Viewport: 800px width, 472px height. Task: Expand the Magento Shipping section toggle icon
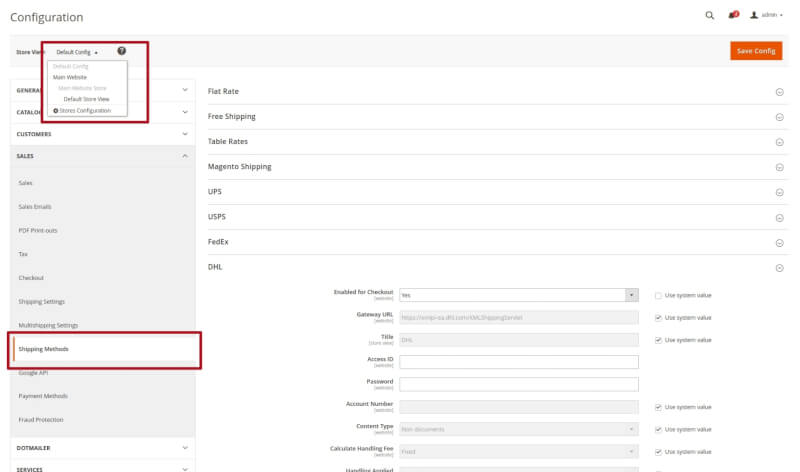click(779, 167)
